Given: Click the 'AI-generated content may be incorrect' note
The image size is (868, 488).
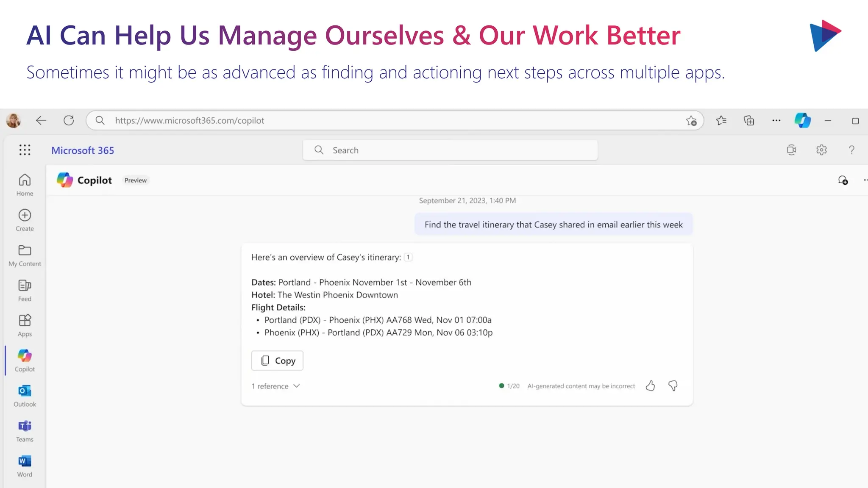Looking at the screenshot, I should 581,386.
